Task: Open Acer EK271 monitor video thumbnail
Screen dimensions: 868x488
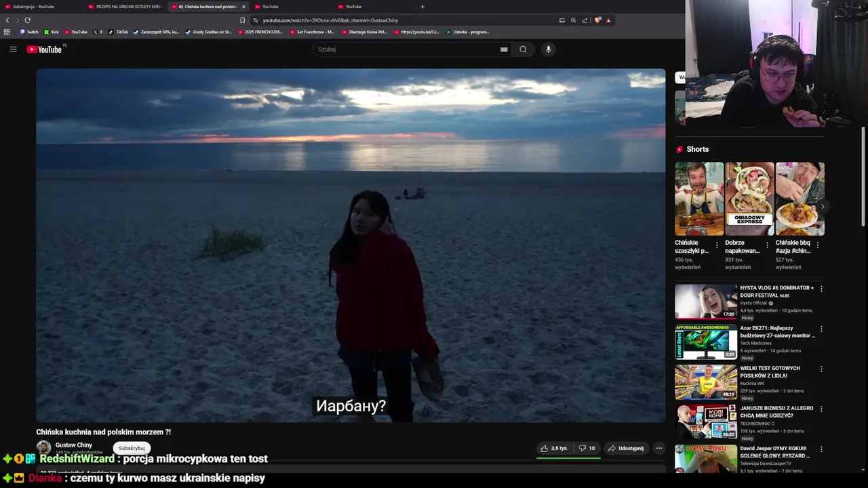Action: (x=706, y=342)
